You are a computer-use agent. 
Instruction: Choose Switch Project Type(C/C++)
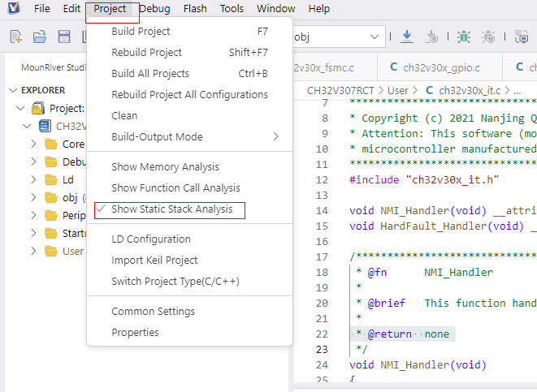tap(190, 281)
